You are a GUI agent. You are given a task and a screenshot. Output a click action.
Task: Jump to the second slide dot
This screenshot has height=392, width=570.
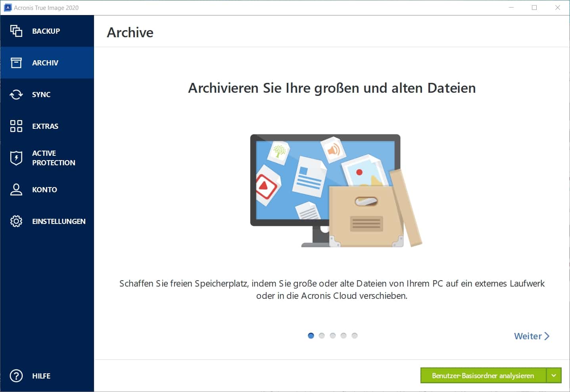coord(322,336)
